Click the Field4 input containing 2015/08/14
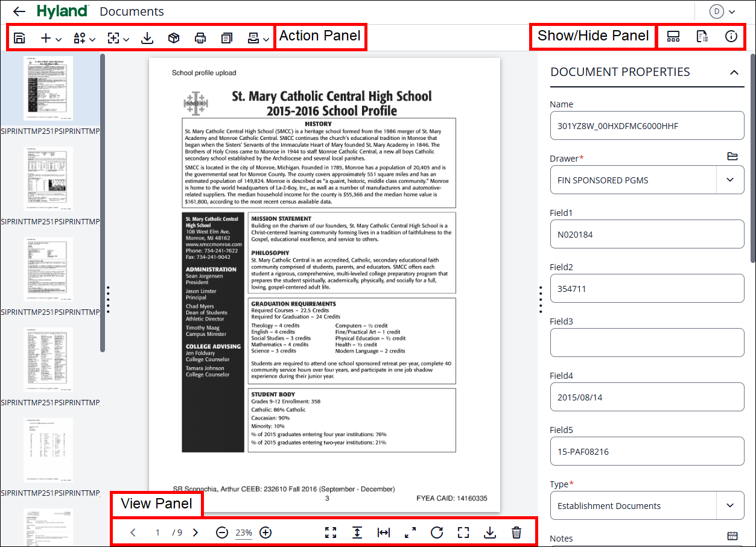The width and height of the screenshot is (756, 547). 647,397
